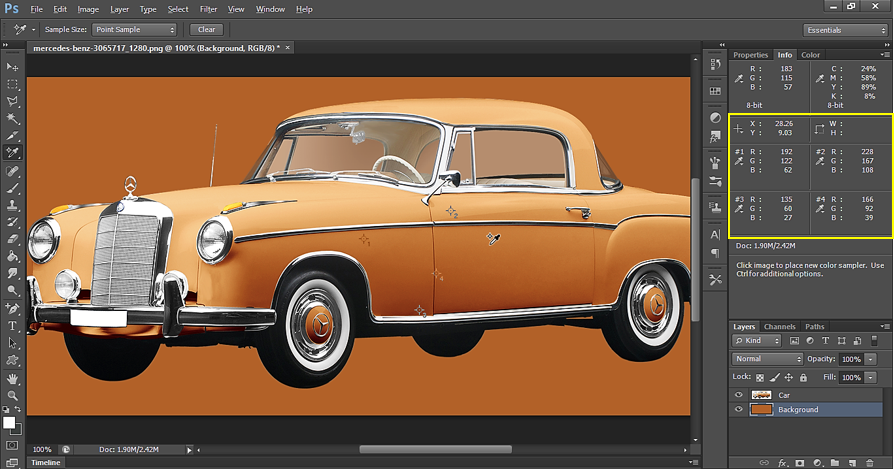895x471 pixels.
Task: Toggle layer filtering switch on or off
Action: [874, 341]
